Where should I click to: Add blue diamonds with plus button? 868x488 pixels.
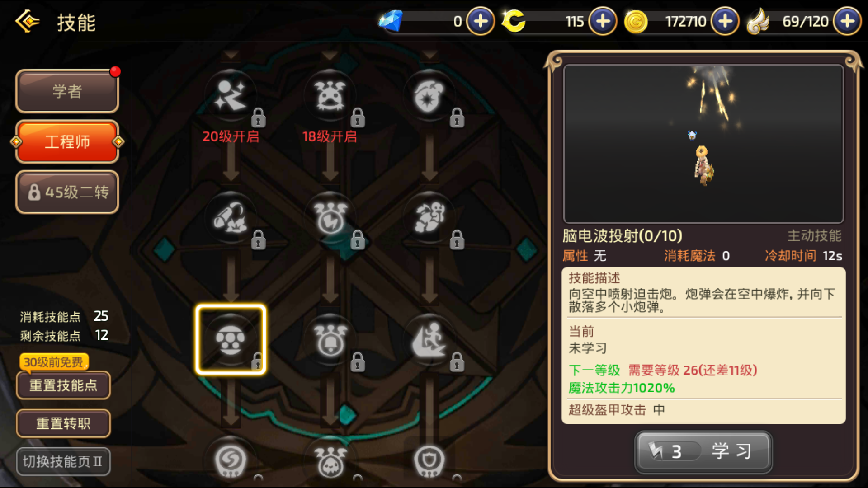tap(480, 21)
